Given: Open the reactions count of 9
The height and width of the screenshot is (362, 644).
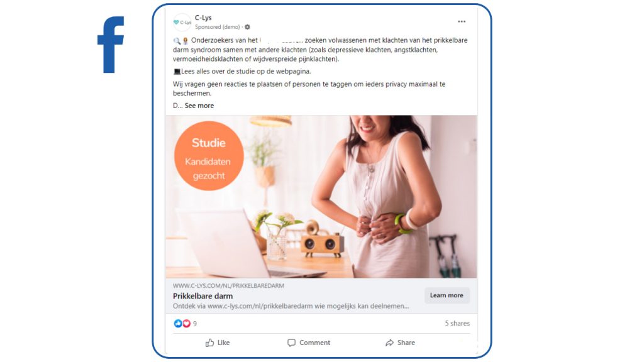Looking at the screenshot, I should click(x=195, y=324).
